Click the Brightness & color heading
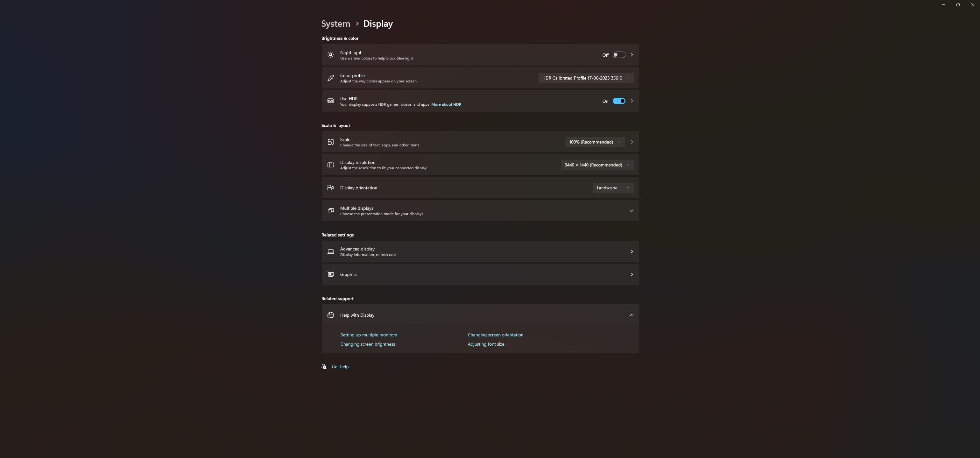Image resolution: width=980 pixels, height=458 pixels. coord(340,39)
